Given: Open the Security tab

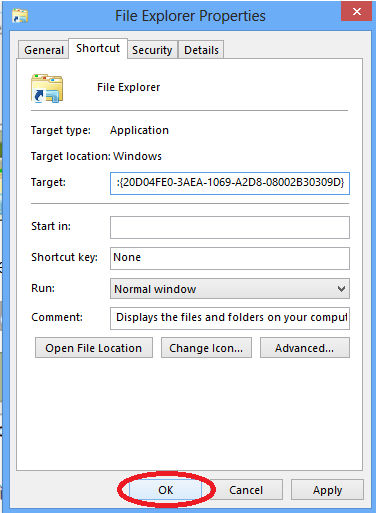Looking at the screenshot, I should (x=152, y=50).
